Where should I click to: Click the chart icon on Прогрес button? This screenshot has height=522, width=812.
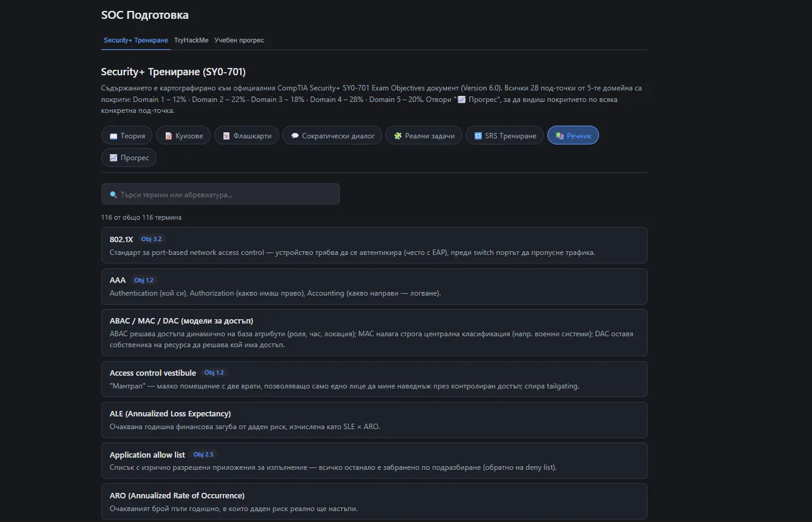[113, 158]
